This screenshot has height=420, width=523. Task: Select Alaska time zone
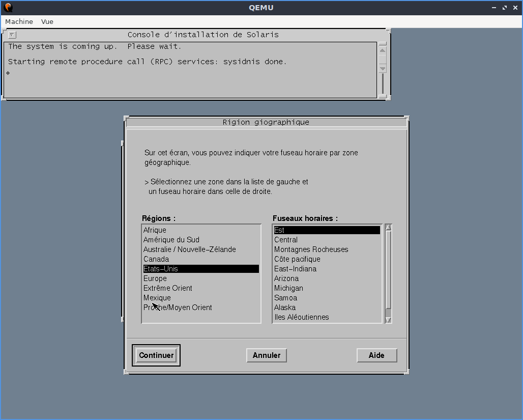[x=327, y=307]
